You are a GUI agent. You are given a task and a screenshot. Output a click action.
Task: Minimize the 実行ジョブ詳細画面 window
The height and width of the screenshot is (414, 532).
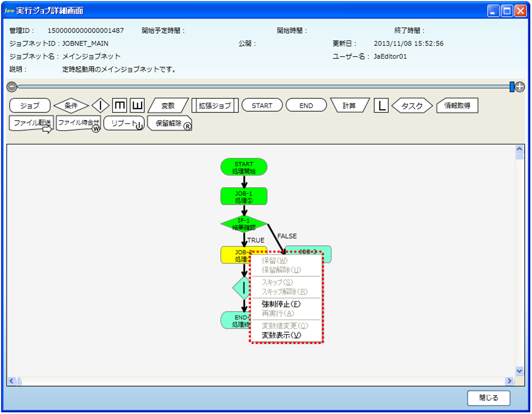[x=493, y=11]
